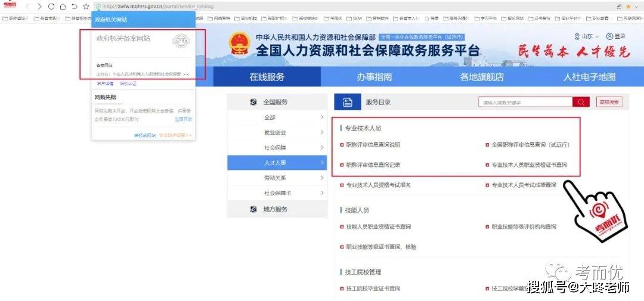Open the 山东 region dropdown
This screenshot has width=644, height=301.
pos(587,36)
